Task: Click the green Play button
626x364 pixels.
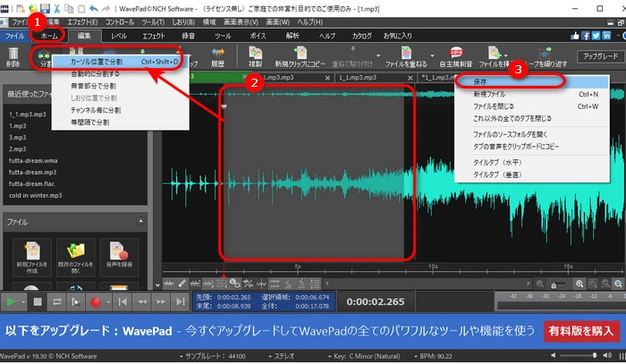Action: point(11,302)
